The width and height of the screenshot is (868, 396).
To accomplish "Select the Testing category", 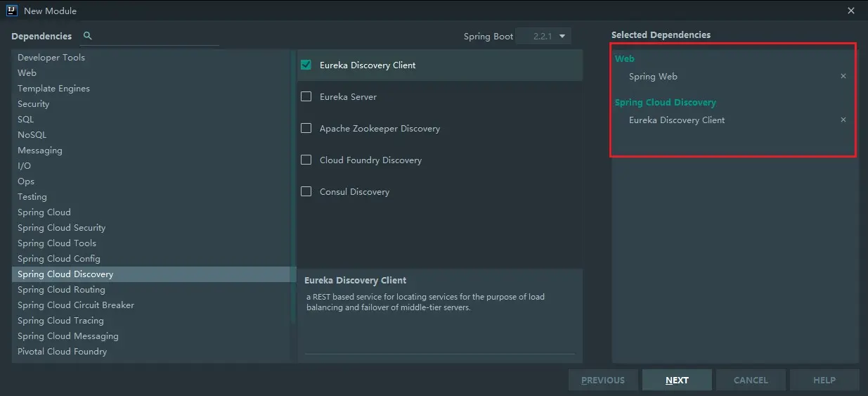I will coord(151,197).
